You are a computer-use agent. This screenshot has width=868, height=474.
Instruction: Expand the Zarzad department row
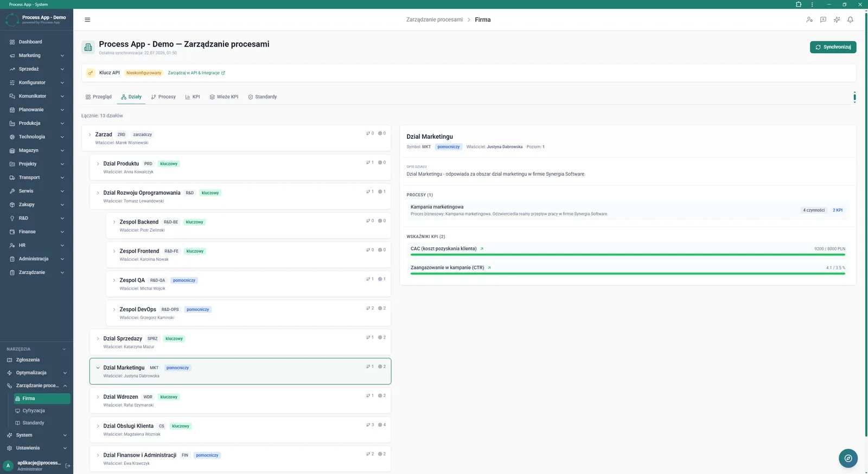coord(90,134)
